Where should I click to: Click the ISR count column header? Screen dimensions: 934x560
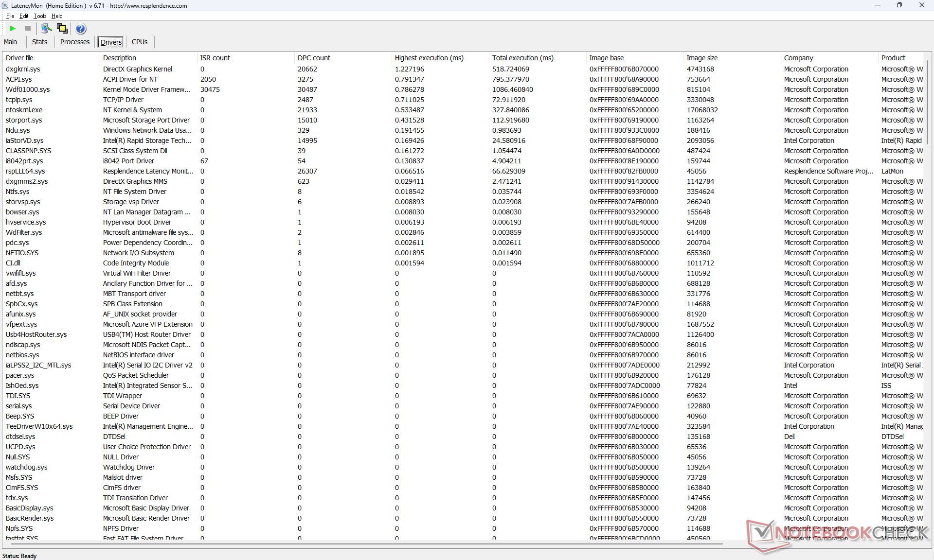tap(215, 58)
